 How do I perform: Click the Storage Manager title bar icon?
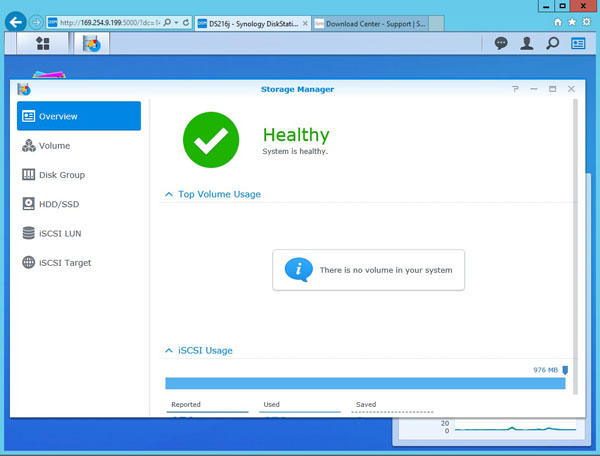click(x=24, y=89)
